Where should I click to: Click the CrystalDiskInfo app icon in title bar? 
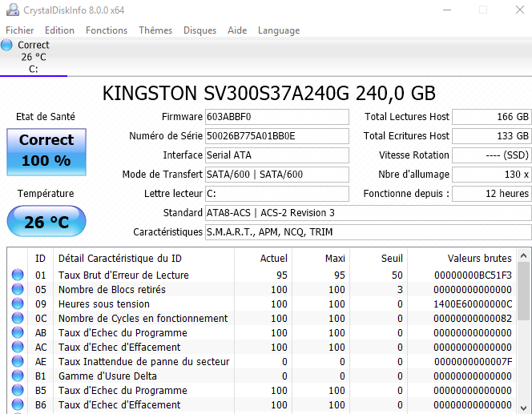(13, 10)
